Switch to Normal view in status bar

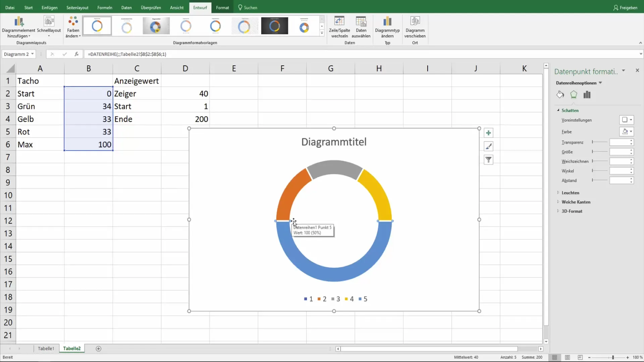coord(555,358)
